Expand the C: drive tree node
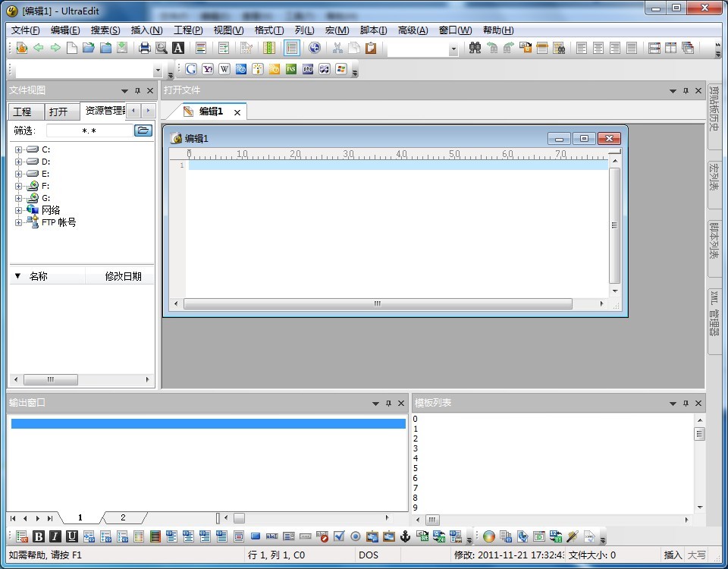The width and height of the screenshot is (728, 569). click(19, 149)
